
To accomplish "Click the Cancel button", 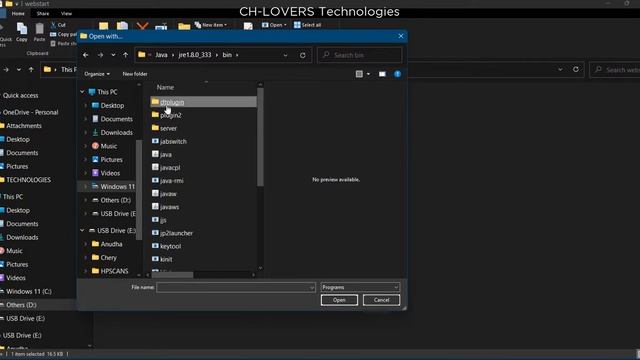I will [381, 300].
